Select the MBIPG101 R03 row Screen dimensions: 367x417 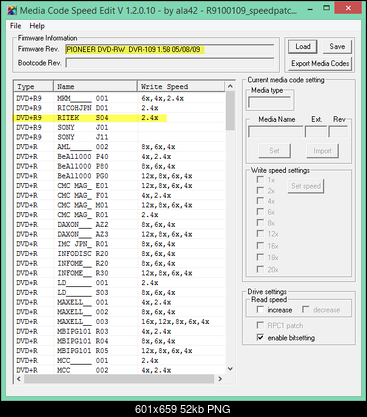(120, 331)
